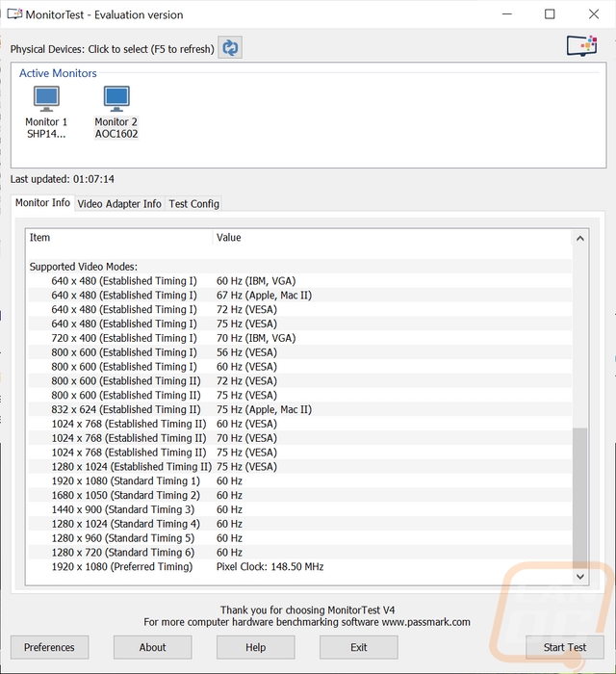Click the Item column header

click(x=119, y=238)
